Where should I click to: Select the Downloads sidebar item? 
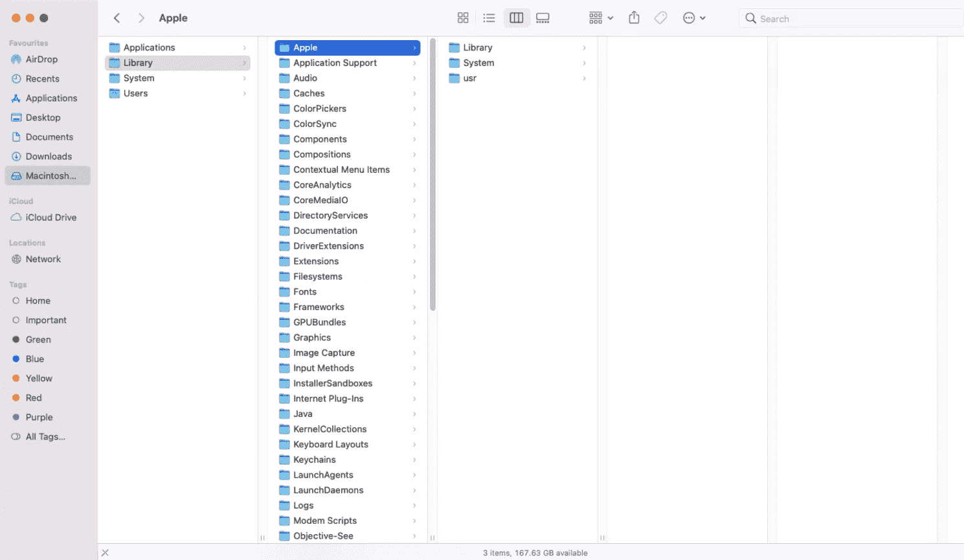pos(49,157)
